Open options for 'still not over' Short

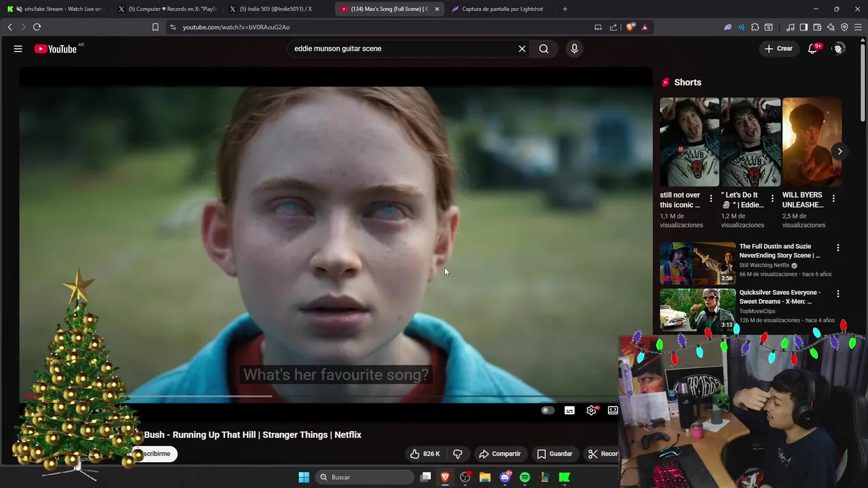[711, 199]
